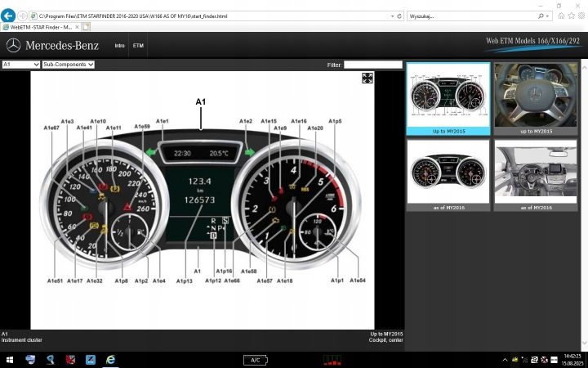This screenshot has height=368, width=588.
Task: Click the A1e54 component label
Action: pos(358,280)
